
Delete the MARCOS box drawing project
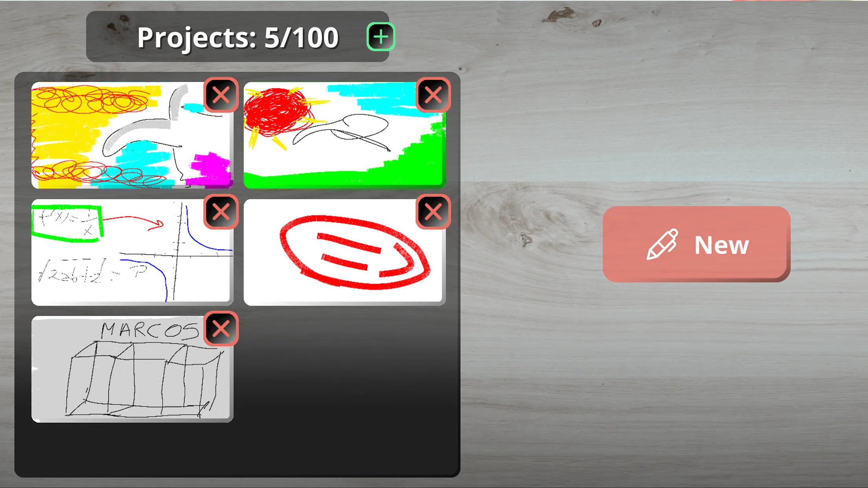click(x=221, y=328)
